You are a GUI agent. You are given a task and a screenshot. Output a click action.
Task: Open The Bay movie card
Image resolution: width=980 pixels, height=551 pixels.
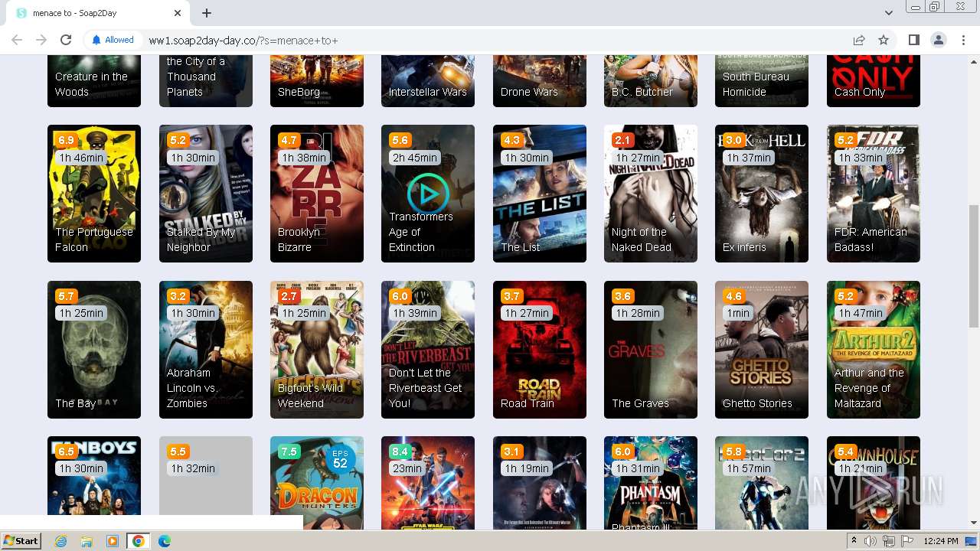[x=94, y=350]
